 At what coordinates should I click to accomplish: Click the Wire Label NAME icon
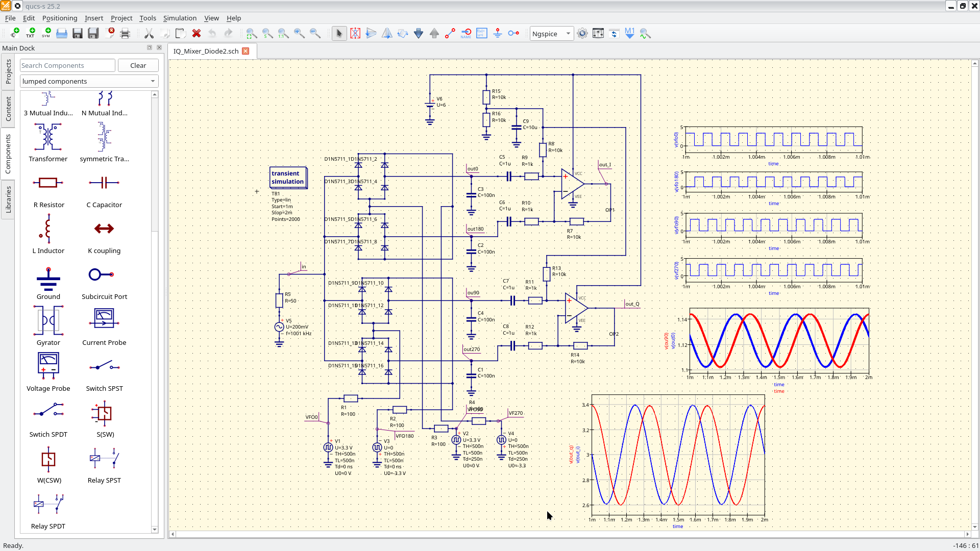(466, 34)
